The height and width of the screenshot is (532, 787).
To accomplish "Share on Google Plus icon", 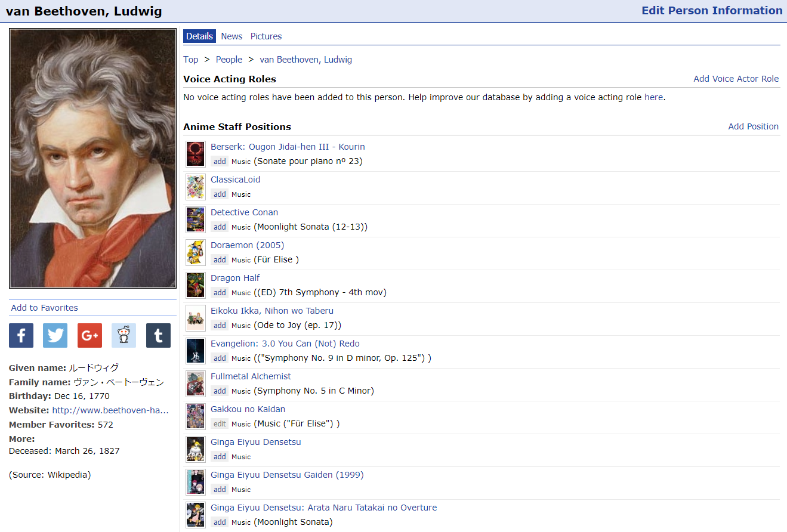I will 89,335.
